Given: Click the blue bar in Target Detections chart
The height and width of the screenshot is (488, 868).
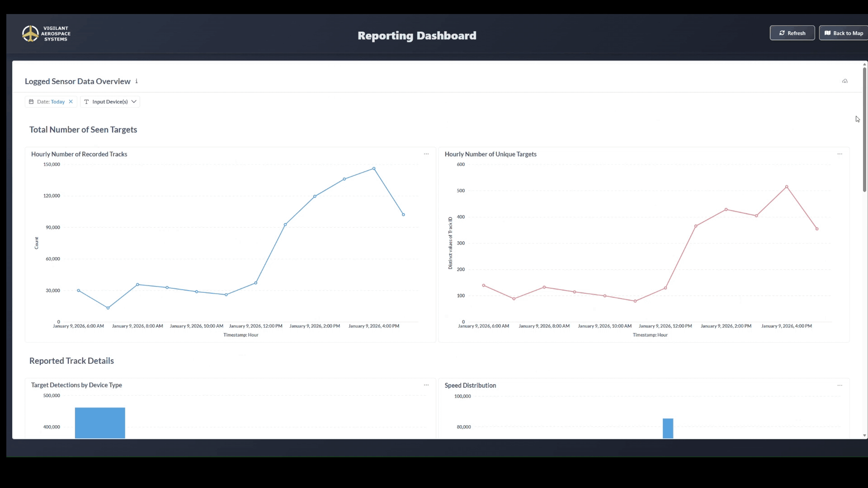Looking at the screenshot, I should [x=100, y=422].
